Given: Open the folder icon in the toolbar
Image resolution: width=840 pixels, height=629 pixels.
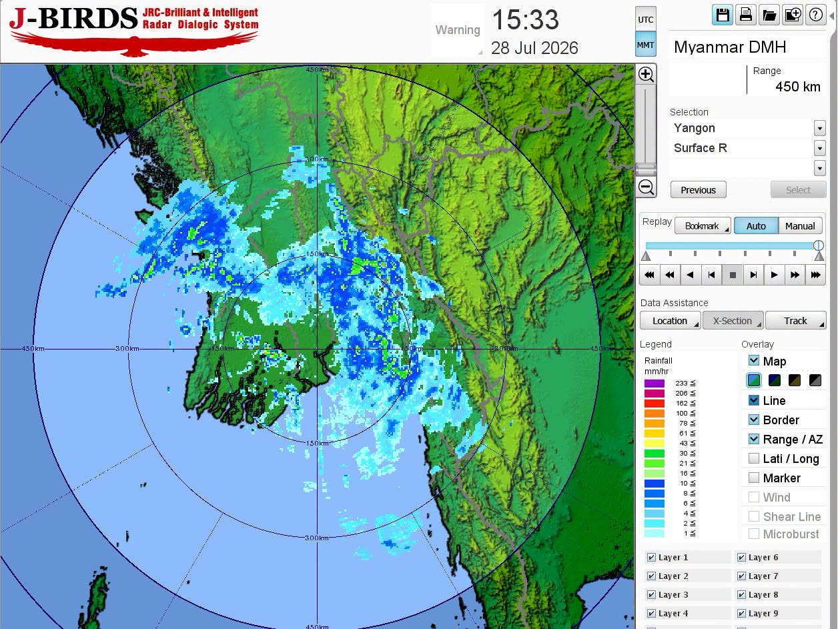Looking at the screenshot, I should pyautogui.click(x=769, y=15).
